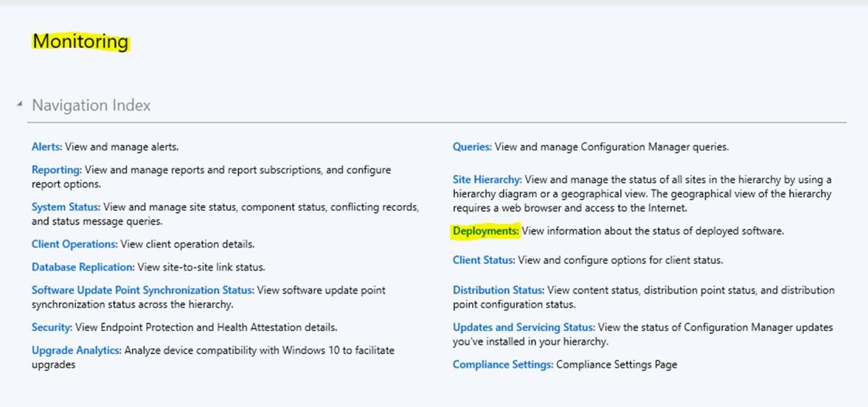
Task: Open Database Replication link
Action: [x=83, y=267]
